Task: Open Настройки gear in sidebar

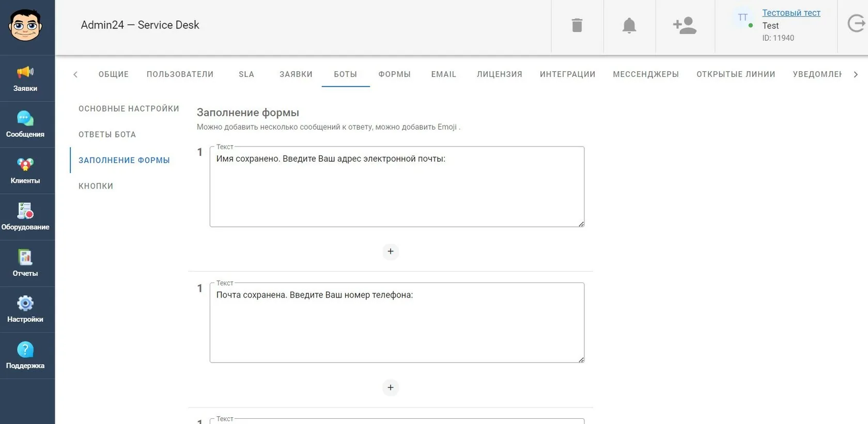Action: point(25,309)
